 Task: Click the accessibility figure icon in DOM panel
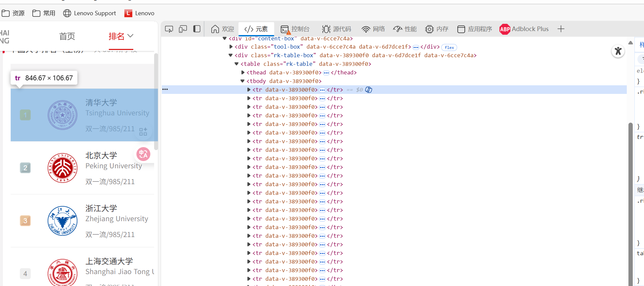(x=618, y=51)
